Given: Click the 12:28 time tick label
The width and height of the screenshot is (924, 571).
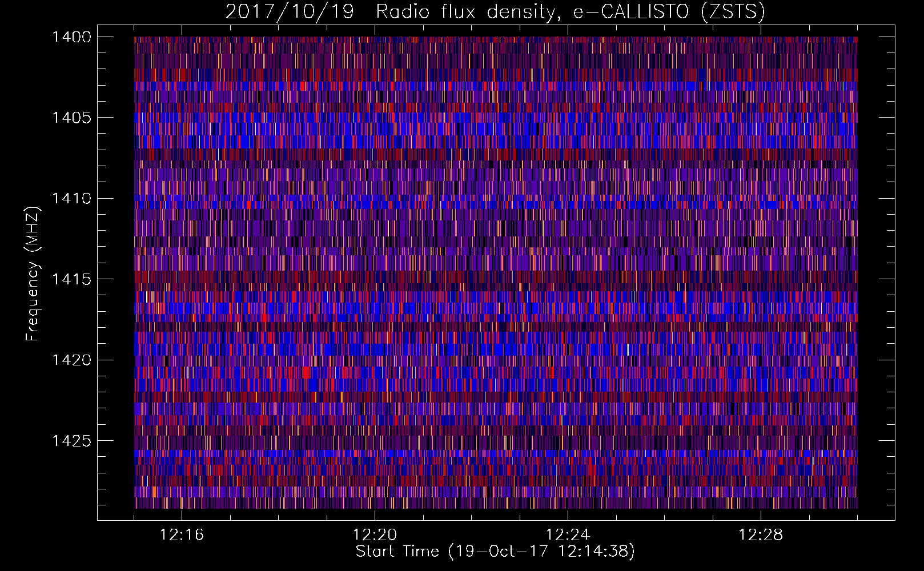Looking at the screenshot, I should pos(761,535).
